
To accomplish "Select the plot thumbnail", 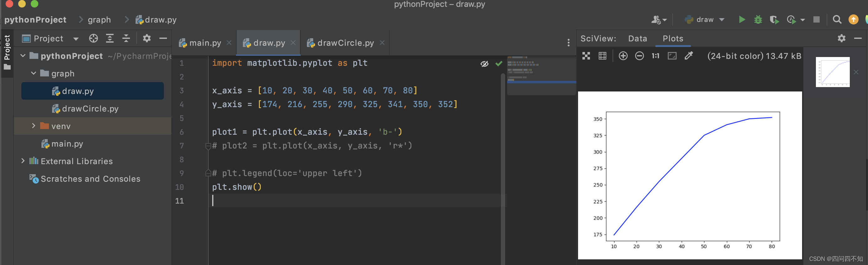I will pyautogui.click(x=832, y=72).
